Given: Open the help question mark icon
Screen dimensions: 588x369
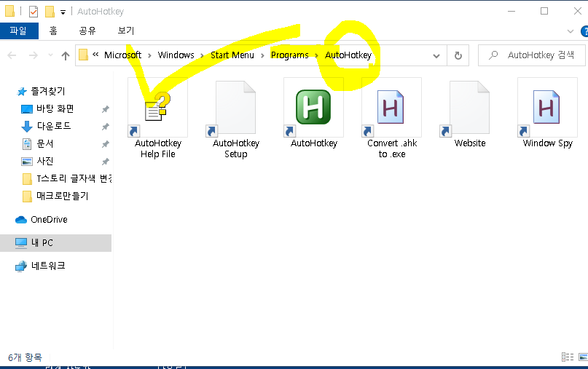Looking at the screenshot, I should click(x=584, y=31).
